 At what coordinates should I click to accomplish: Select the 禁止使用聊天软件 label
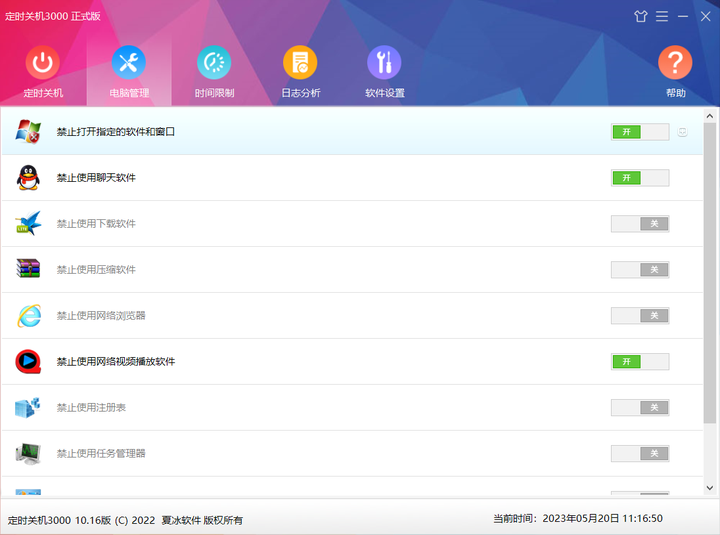pyautogui.click(x=96, y=178)
